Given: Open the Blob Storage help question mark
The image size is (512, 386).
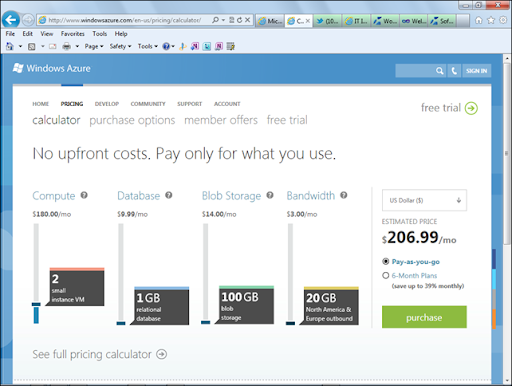Looking at the screenshot, I should pos(270,195).
